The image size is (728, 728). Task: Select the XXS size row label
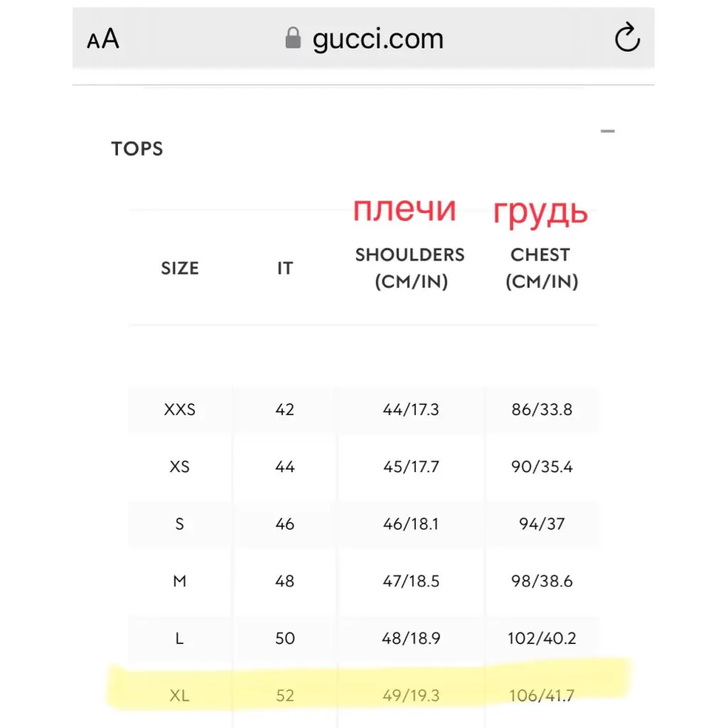[x=180, y=409]
